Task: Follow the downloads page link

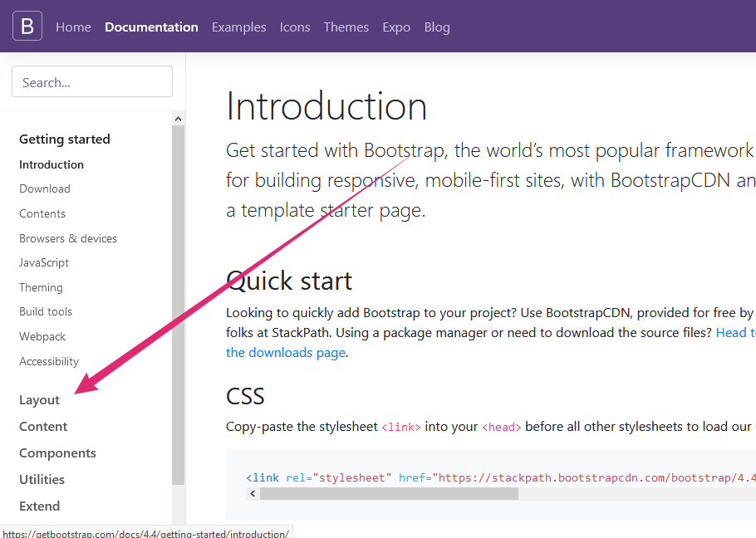Action: (x=286, y=353)
